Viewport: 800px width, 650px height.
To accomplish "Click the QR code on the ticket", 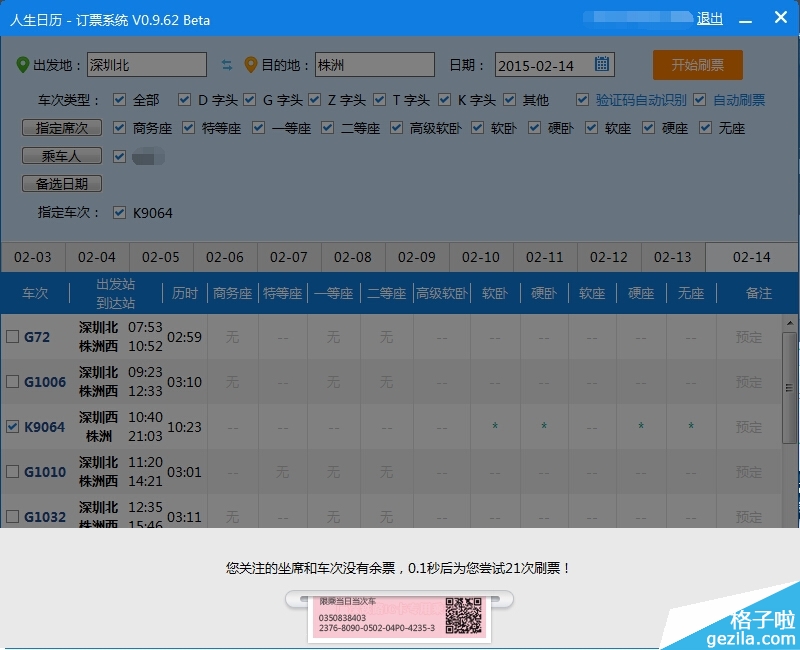I will coord(463,616).
